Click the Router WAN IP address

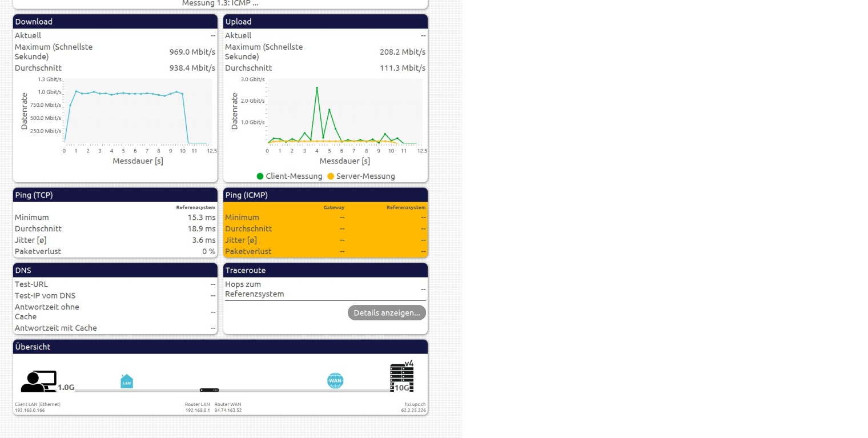coord(228,410)
